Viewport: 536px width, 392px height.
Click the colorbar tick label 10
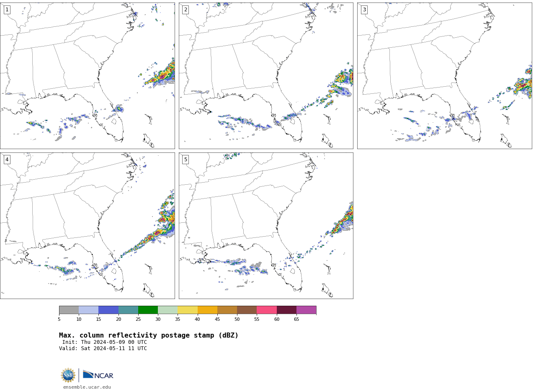click(79, 320)
